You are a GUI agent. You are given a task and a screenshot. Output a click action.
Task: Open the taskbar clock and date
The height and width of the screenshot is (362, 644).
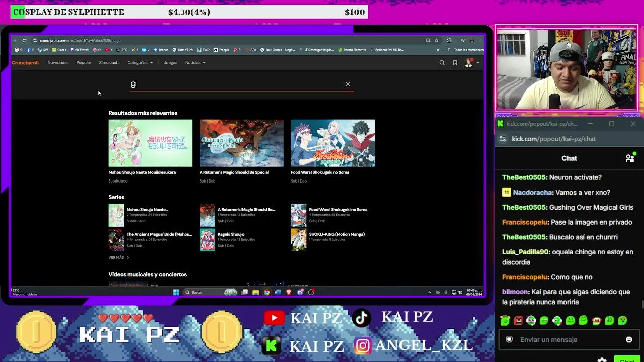point(475,292)
